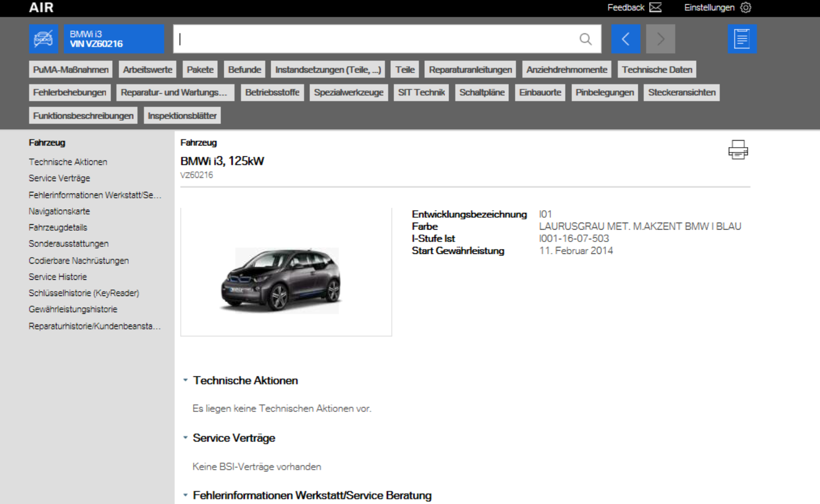
Task: Select Technische Aktionen in sidebar
Action: (68, 162)
